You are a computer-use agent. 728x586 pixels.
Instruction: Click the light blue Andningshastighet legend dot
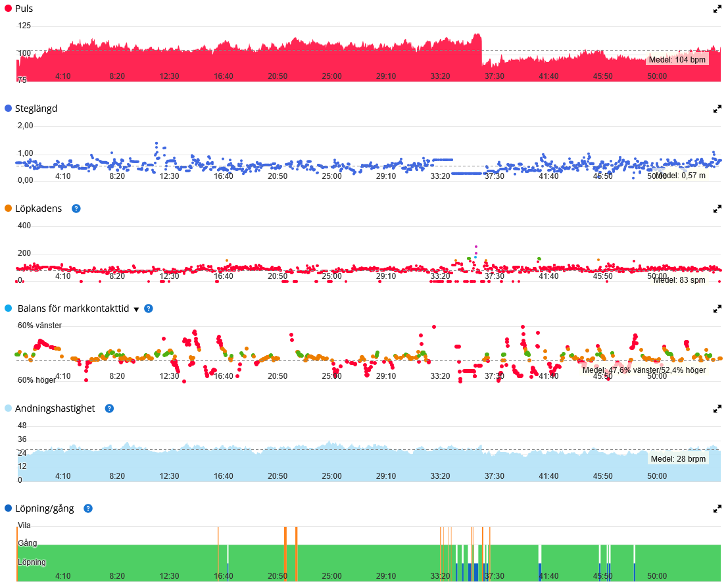(8, 408)
